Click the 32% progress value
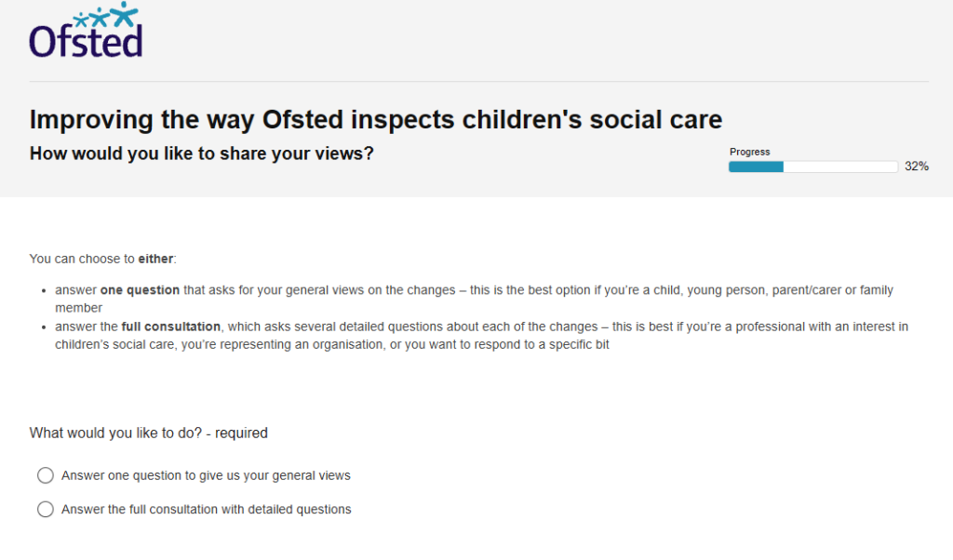Viewport: 953px width, 560px height. (x=917, y=167)
